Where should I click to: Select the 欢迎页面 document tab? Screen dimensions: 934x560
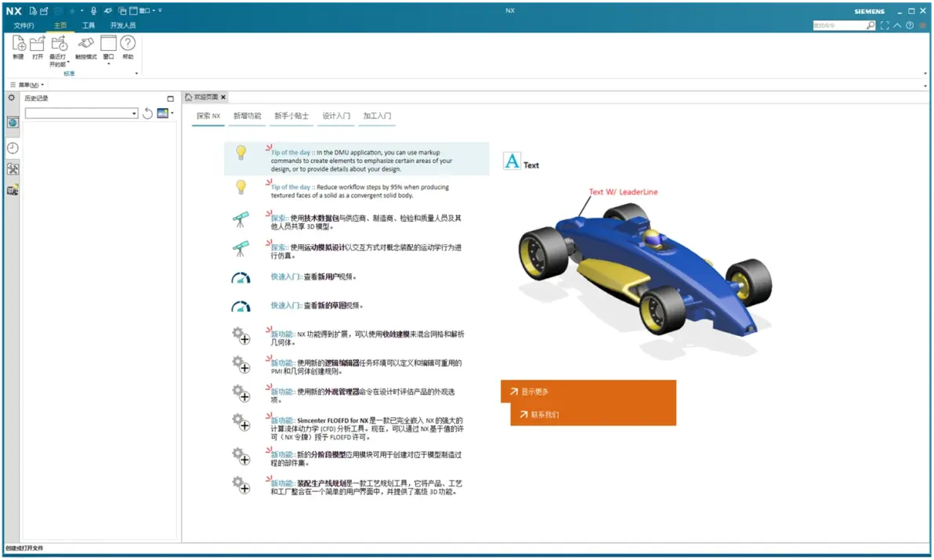(205, 97)
